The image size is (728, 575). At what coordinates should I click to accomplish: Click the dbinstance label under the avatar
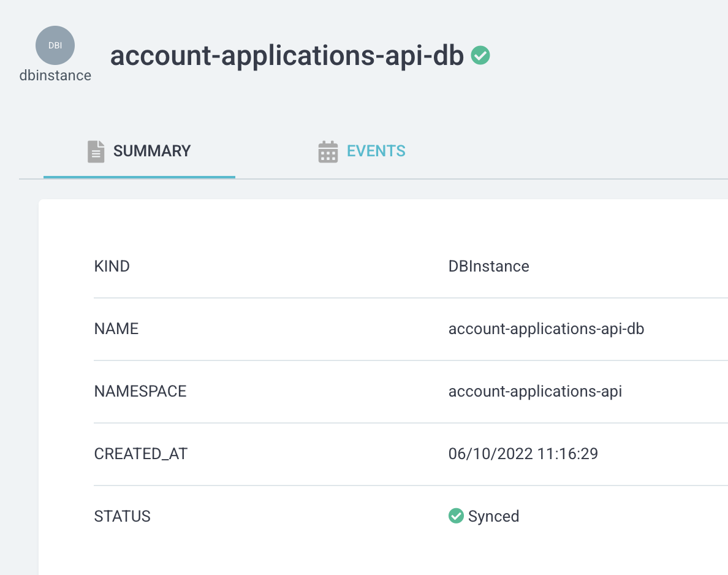55,75
